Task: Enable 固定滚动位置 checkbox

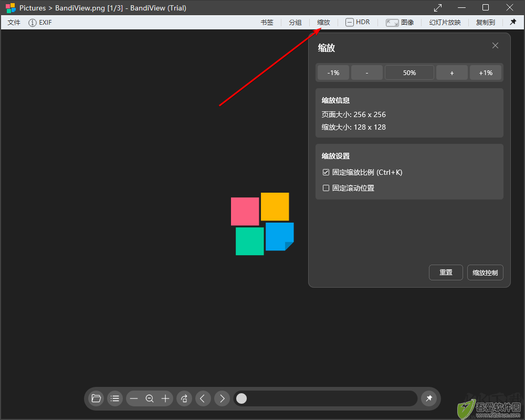Action: pos(326,188)
